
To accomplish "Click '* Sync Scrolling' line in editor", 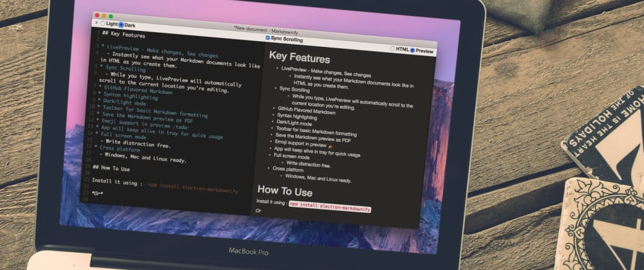I will click(x=122, y=68).
